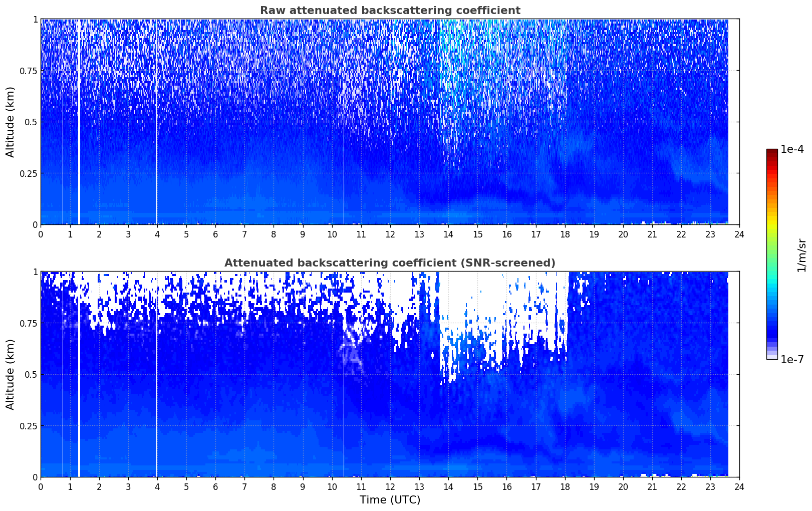Click the 'Time (UTC)' axis label
The height and width of the screenshot is (511, 812).
(390, 500)
